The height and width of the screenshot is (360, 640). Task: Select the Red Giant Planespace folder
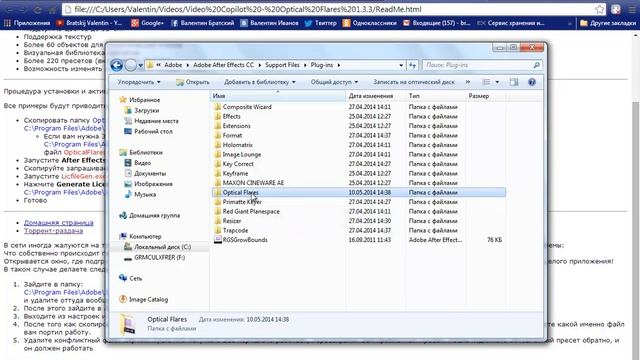[251, 211]
